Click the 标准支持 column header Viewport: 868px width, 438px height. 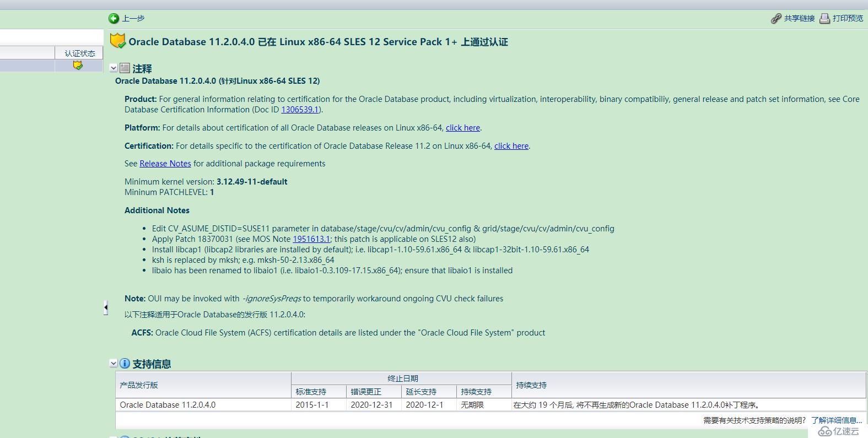coord(319,392)
